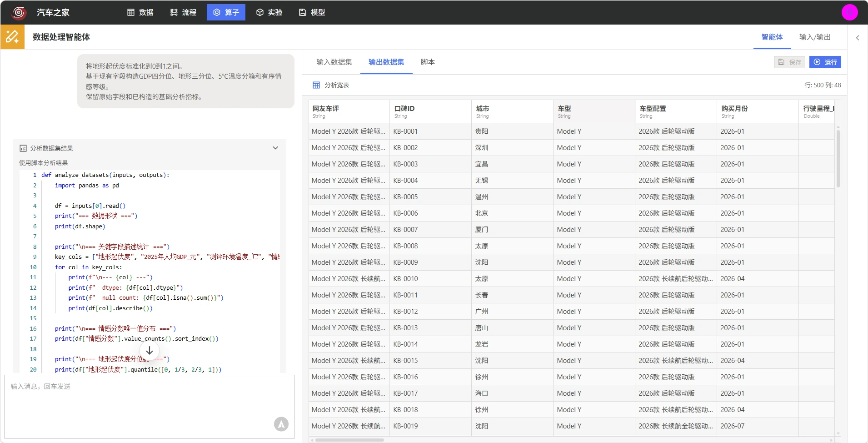Click the 汽车之家 logo icon
This screenshot has height=443, width=868.
click(x=19, y=12)
